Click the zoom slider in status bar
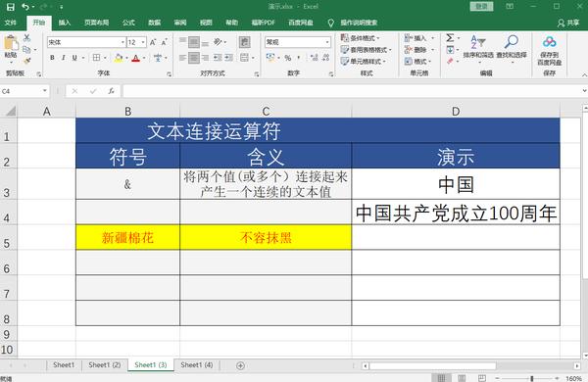588x382 pixels. coord(532,378)
